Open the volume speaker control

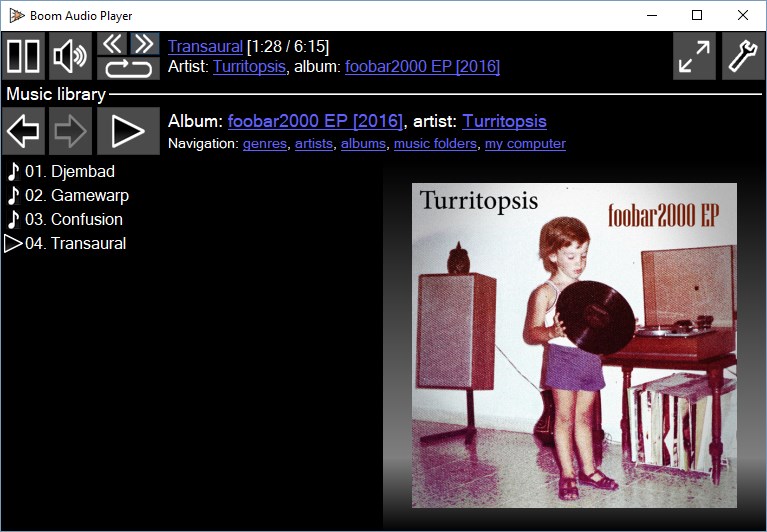[x=70, y=56]
